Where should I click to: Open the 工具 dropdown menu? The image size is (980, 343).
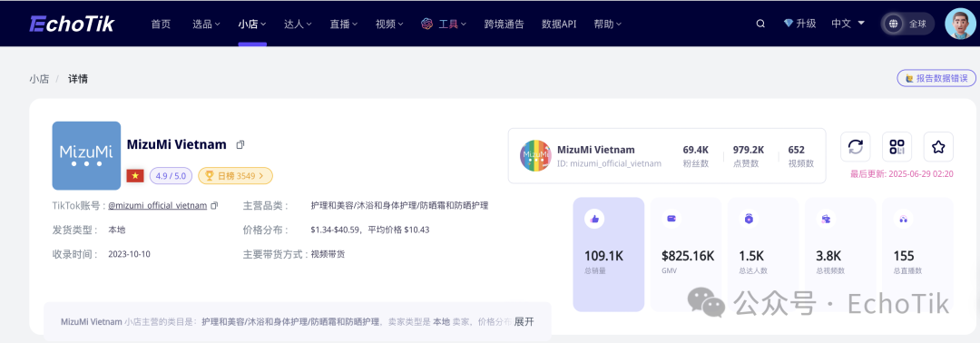tap(453, 24)
